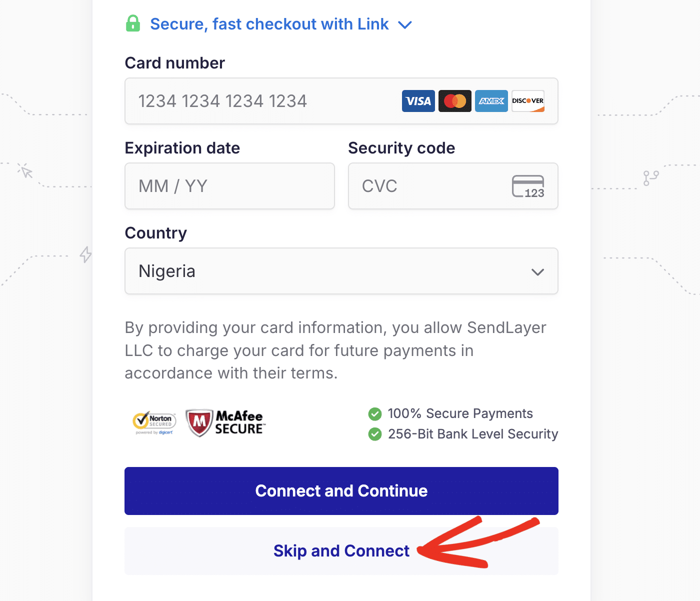Click the Skip and Connect link
Screen dimensions: 700x601
point(341,550)
